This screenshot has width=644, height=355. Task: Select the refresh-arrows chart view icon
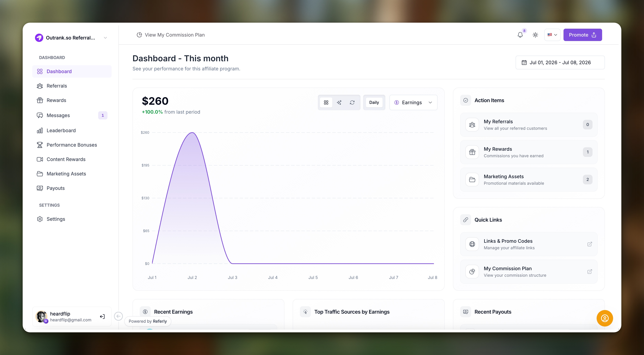click(x=352, y=102)
